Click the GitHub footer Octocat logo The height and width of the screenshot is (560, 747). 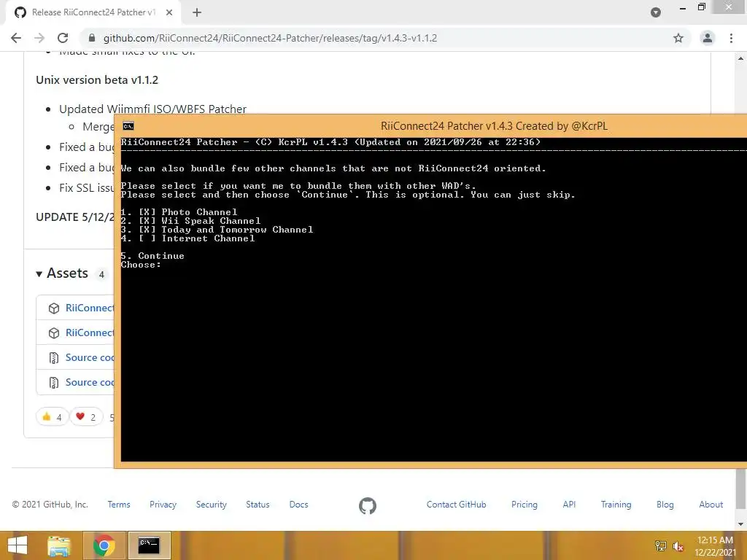[x=368, y=506]
